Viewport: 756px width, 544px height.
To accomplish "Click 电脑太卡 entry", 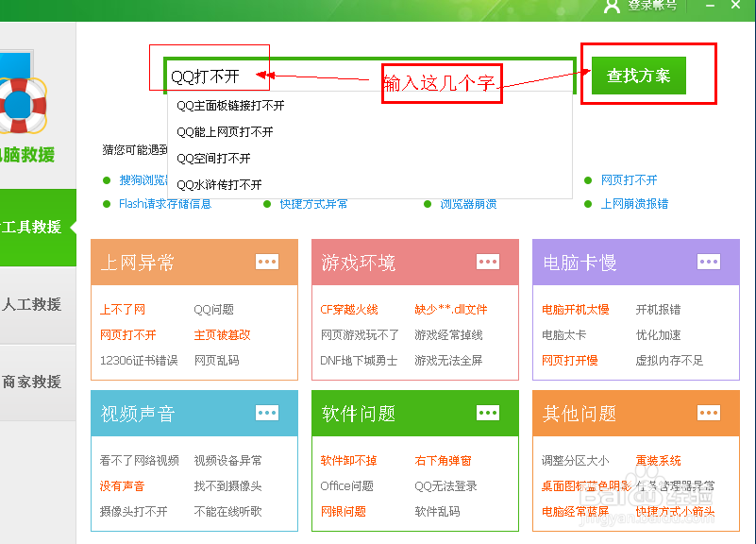I will 563,335.
